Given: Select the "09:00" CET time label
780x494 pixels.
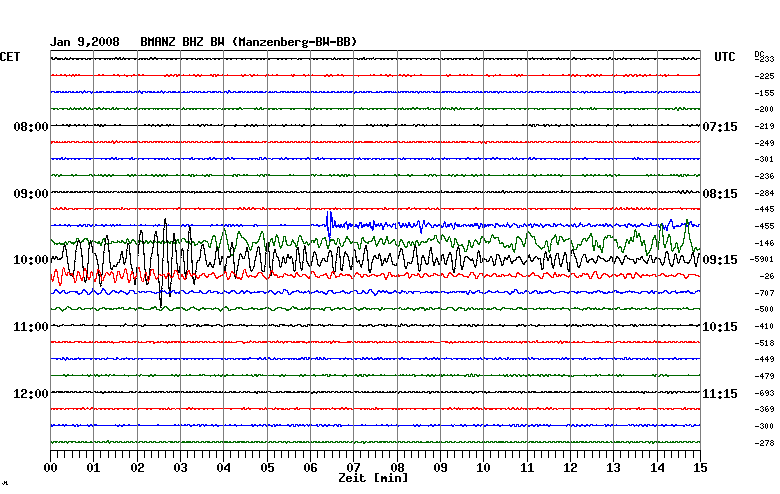Looking at the screenshot, I should click(31, 194).
